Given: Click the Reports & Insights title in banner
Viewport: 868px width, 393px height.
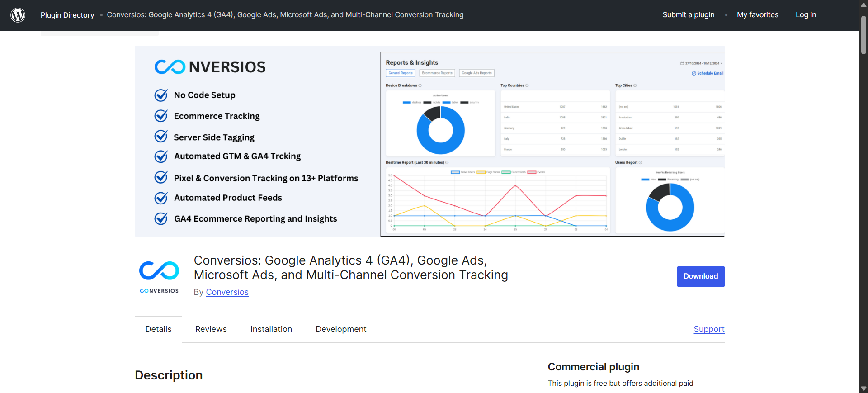Looking at the screenshot, I should (x=412, y=62).
